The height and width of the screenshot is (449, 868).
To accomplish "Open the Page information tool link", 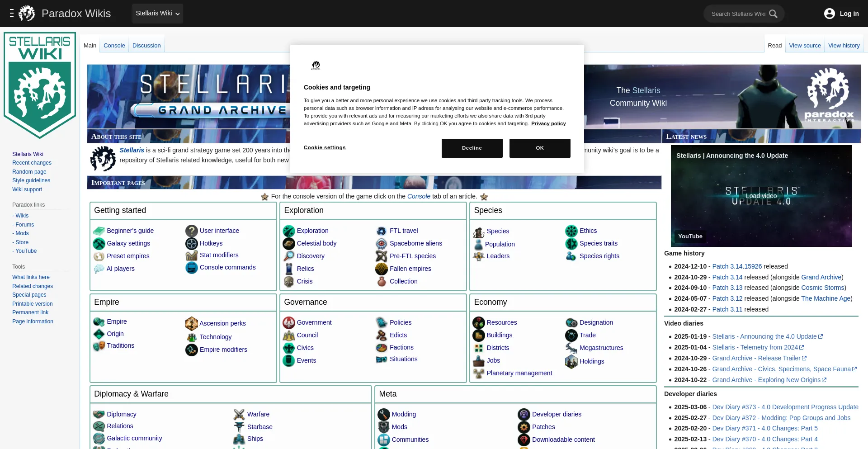I will 33,321.
